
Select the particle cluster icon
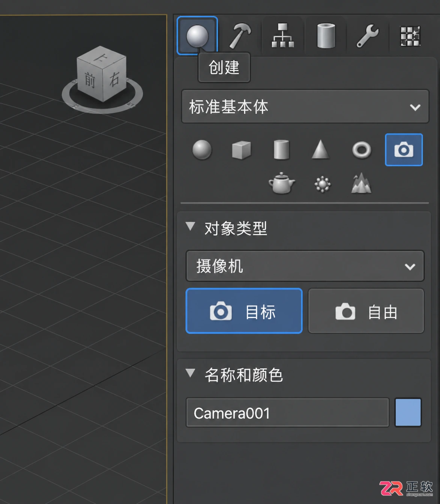[x=322, y=184]
